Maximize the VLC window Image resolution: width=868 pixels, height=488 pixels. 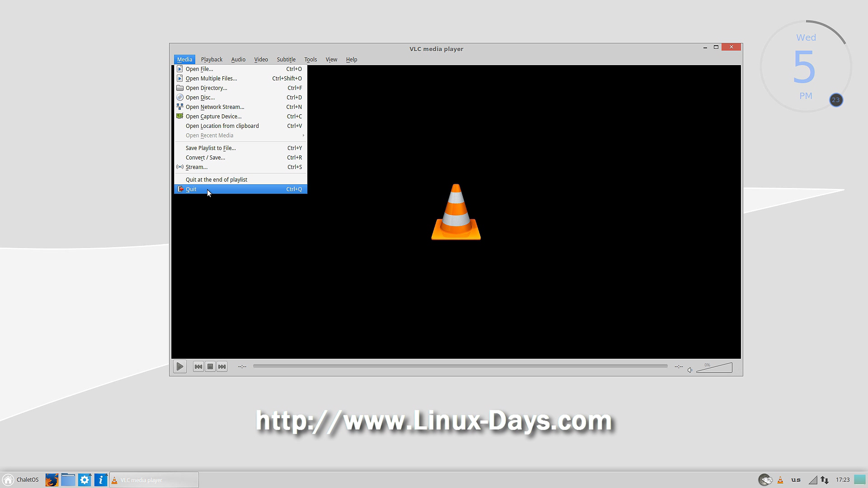(x=716, y=47)
